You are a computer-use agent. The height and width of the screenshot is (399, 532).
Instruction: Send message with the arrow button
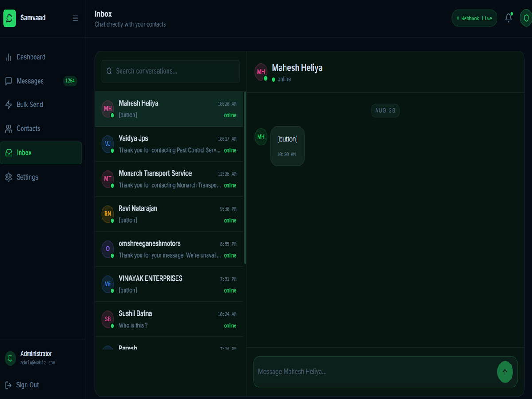(x=505, y=372)
